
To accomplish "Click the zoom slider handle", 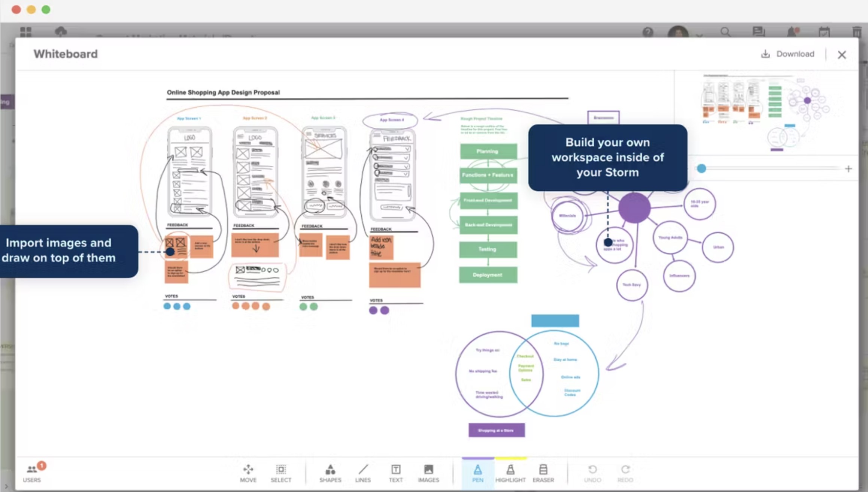I will (701, 168).
